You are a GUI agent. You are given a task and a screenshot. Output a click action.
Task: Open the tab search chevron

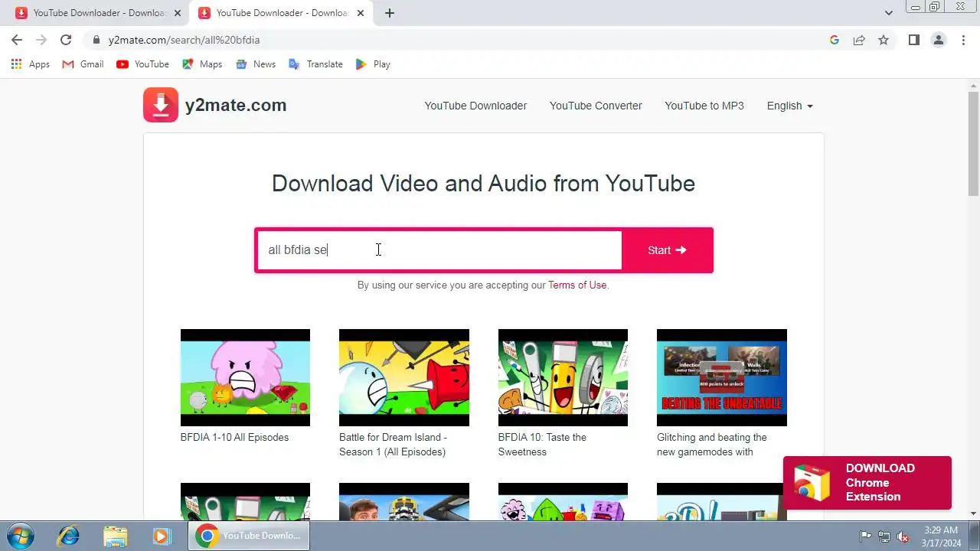point(888,13)
